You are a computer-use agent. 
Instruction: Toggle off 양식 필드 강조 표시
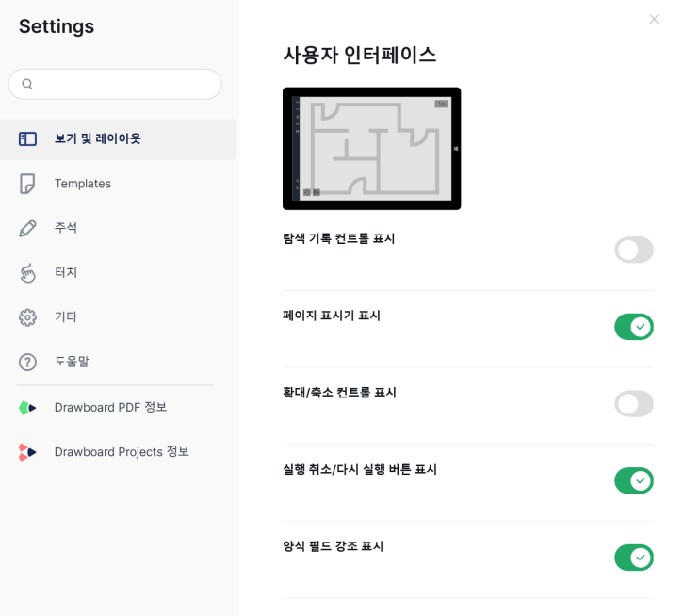633,558
